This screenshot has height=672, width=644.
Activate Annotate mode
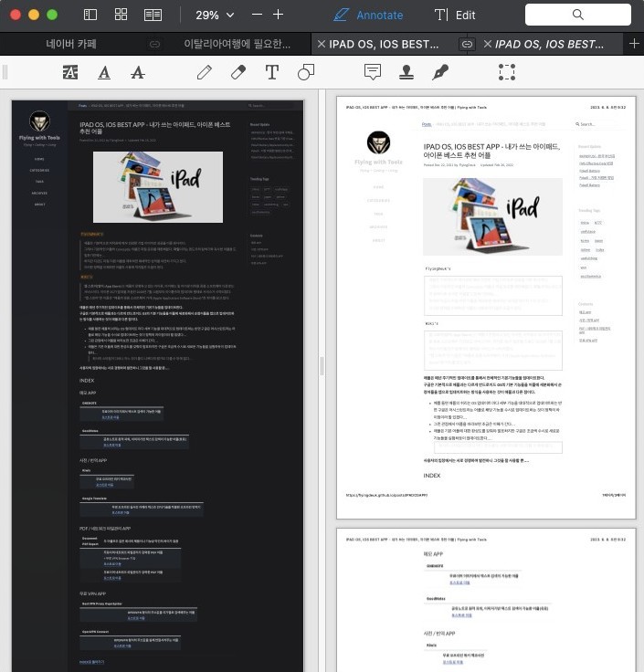(x=368, y=15)
